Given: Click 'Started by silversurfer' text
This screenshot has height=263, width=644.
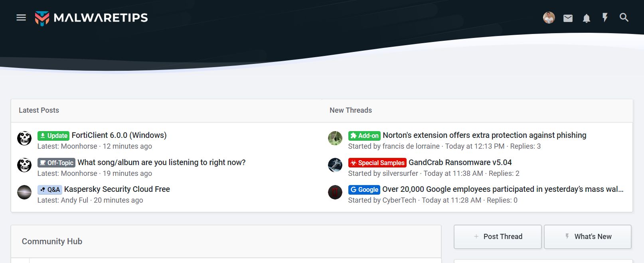Looking at the screenshot, I should (x=383, y=173).
